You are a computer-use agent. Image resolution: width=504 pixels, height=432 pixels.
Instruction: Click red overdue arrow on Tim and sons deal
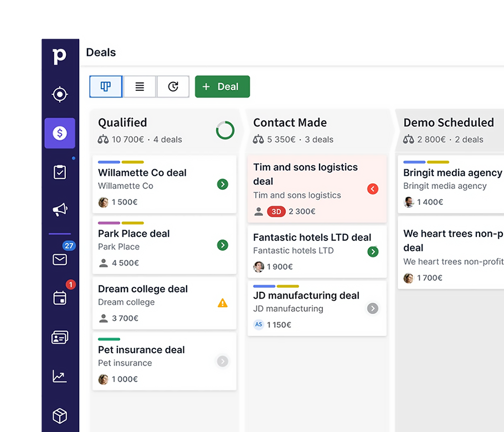(373, 189)
